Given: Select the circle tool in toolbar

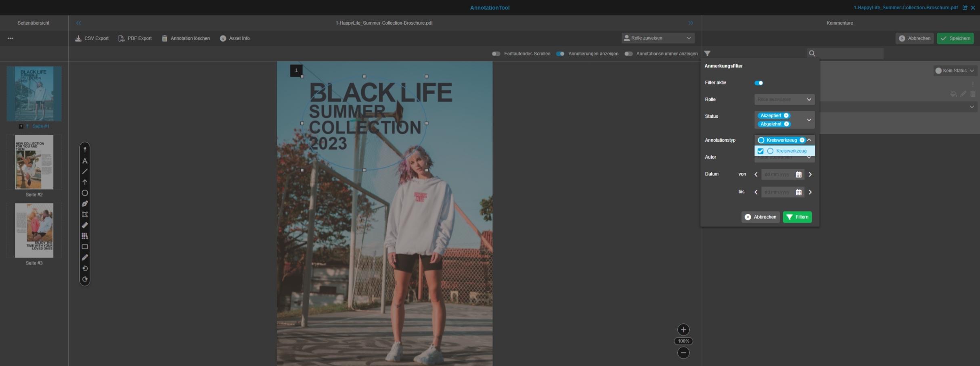Looking at the screenshot, I should 85,193.
